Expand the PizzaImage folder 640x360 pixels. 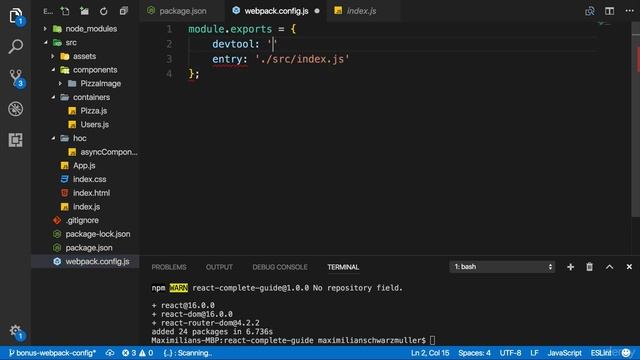pyautogui.click(x=60, y=84)
